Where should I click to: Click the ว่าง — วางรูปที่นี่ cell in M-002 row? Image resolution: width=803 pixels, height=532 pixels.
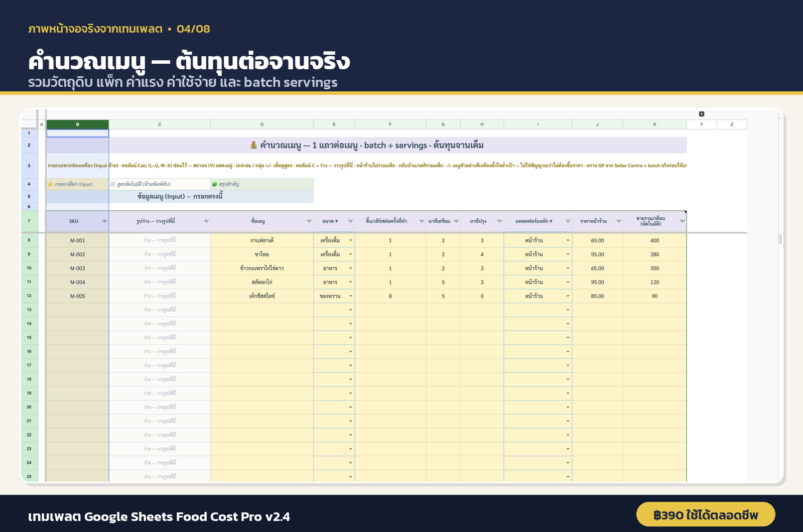[160, 254]
